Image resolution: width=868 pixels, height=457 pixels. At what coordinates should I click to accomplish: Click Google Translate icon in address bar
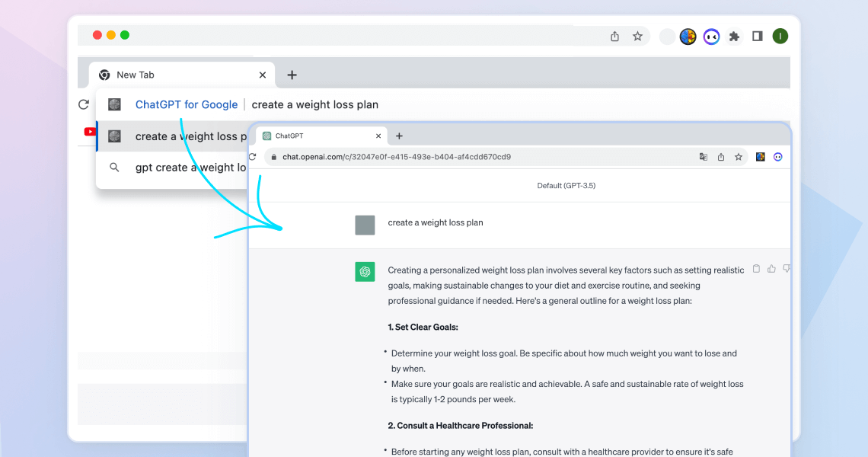point(703,156)
